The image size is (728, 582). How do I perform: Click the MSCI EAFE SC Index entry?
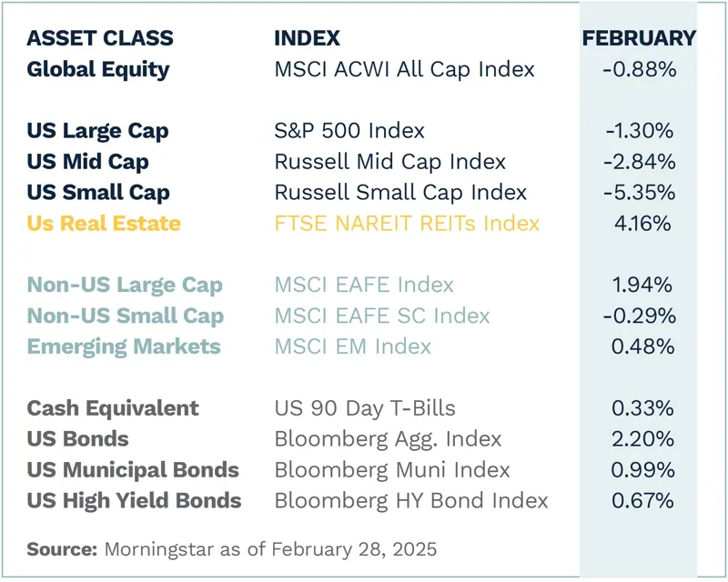coord(382,316)
